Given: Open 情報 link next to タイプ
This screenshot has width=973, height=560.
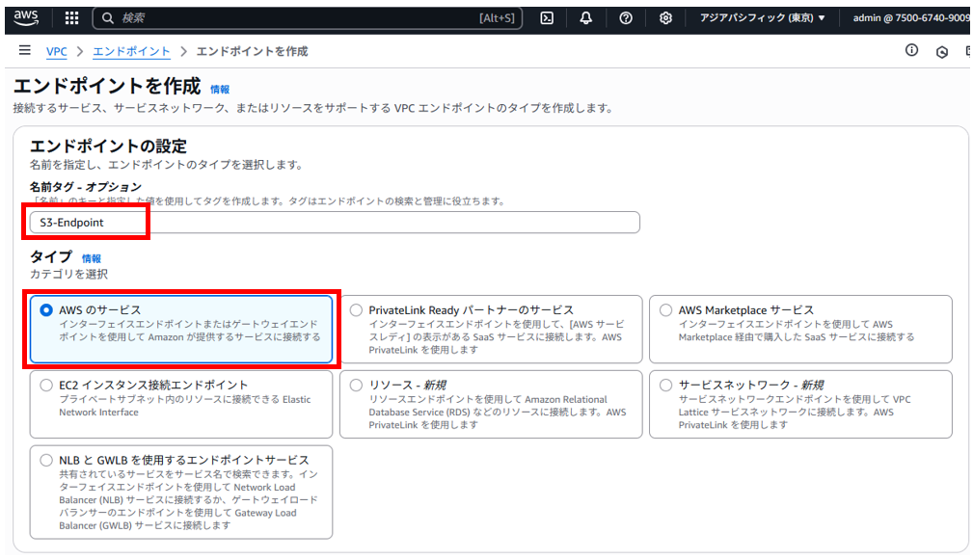Looking at the screenshot, I should tap(92, 258).
